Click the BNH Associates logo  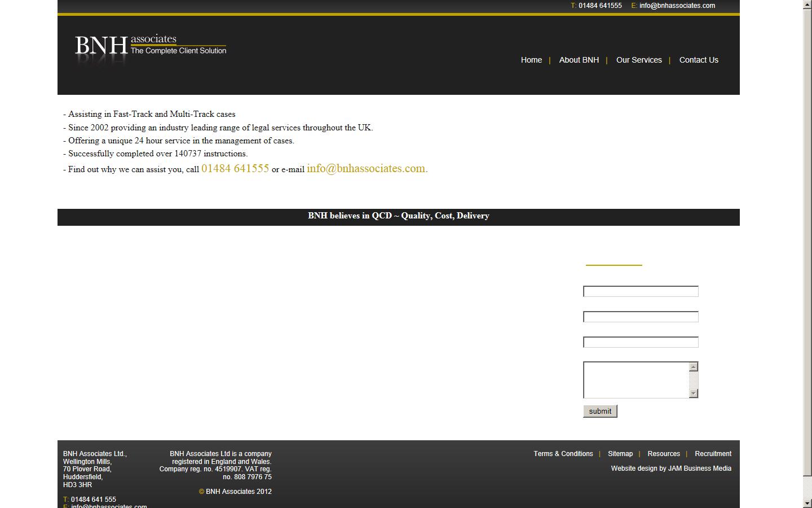click(x=150, y=46)
